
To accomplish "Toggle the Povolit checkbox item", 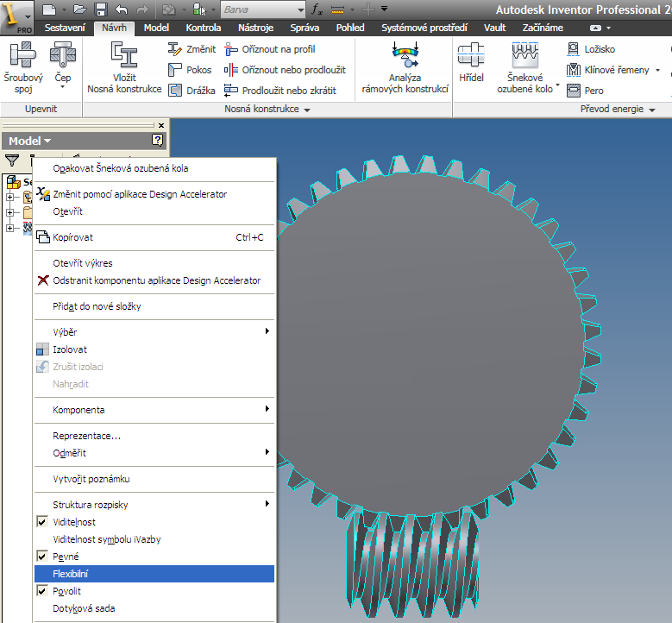I will point(154,591).
